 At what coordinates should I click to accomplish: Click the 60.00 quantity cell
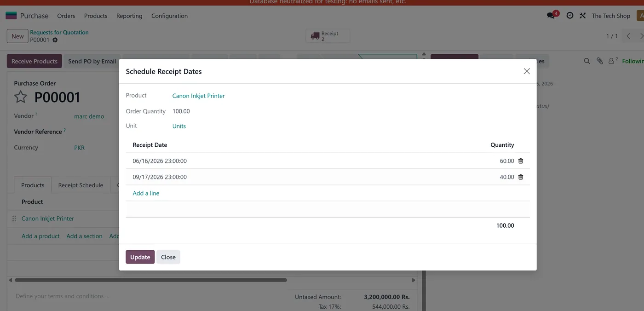[x=507, y=161]
